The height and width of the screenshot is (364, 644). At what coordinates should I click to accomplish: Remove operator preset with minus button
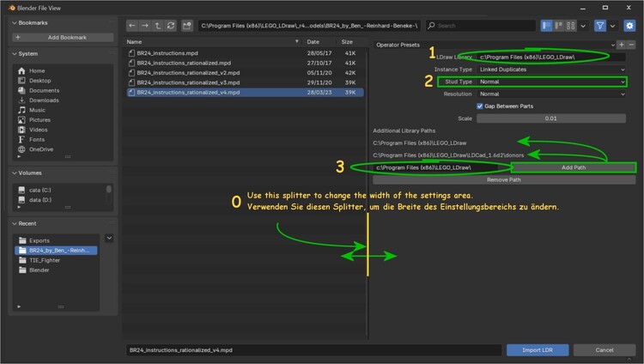[x=631, y=44]
